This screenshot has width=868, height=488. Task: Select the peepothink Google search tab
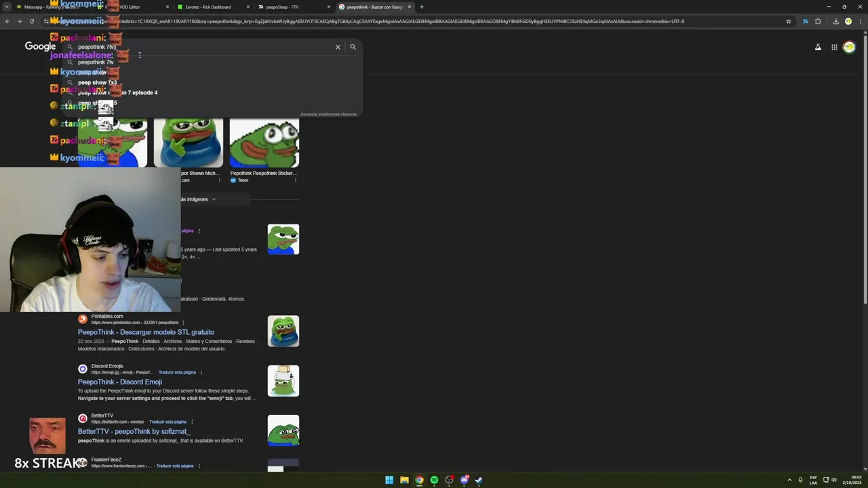tap(375, 7)
